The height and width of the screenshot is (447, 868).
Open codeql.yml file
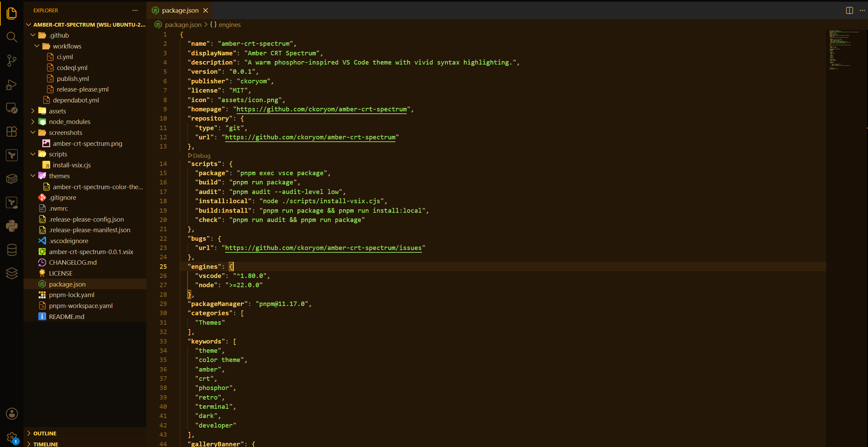point(85,68)
